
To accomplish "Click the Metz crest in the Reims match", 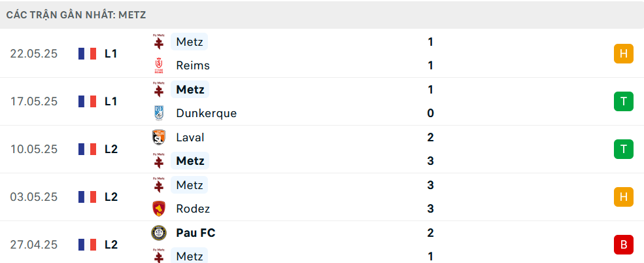I will [158, 42].
